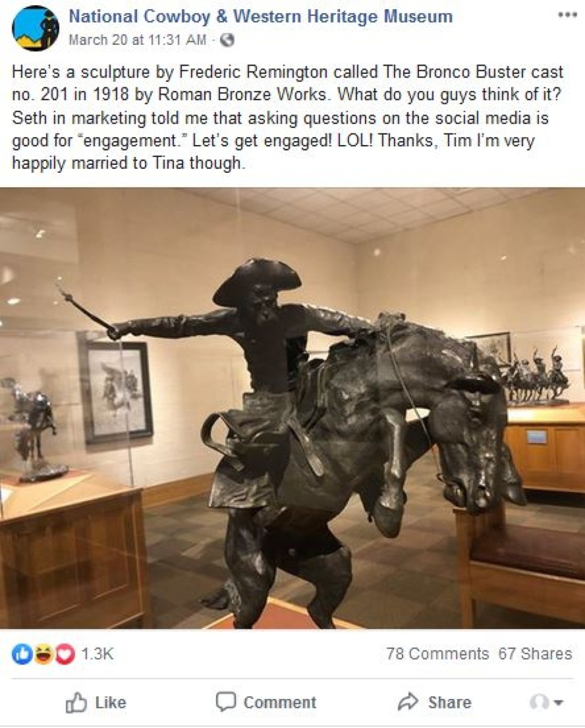Open the museum's profile picture avatar
Screen dimensions: 585x728
[36, 29]
